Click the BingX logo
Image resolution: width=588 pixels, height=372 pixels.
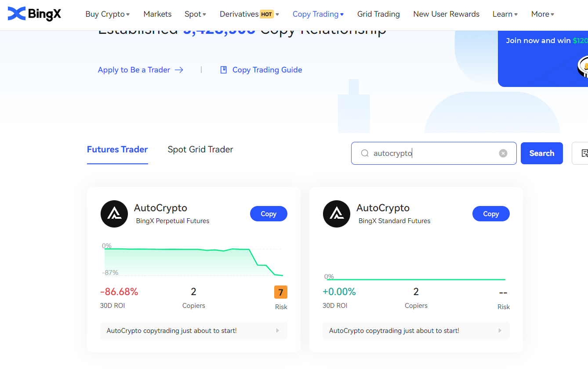(x=34, y=14)
